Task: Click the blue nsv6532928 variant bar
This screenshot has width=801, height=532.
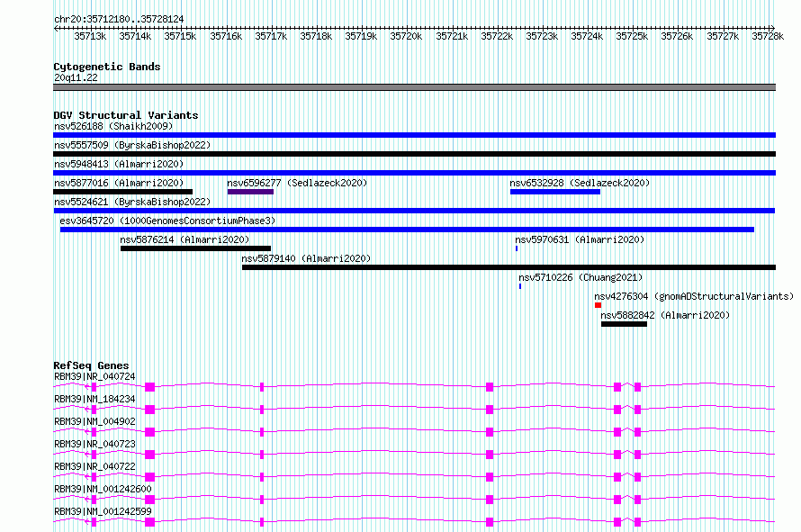Action: point(555,192)
